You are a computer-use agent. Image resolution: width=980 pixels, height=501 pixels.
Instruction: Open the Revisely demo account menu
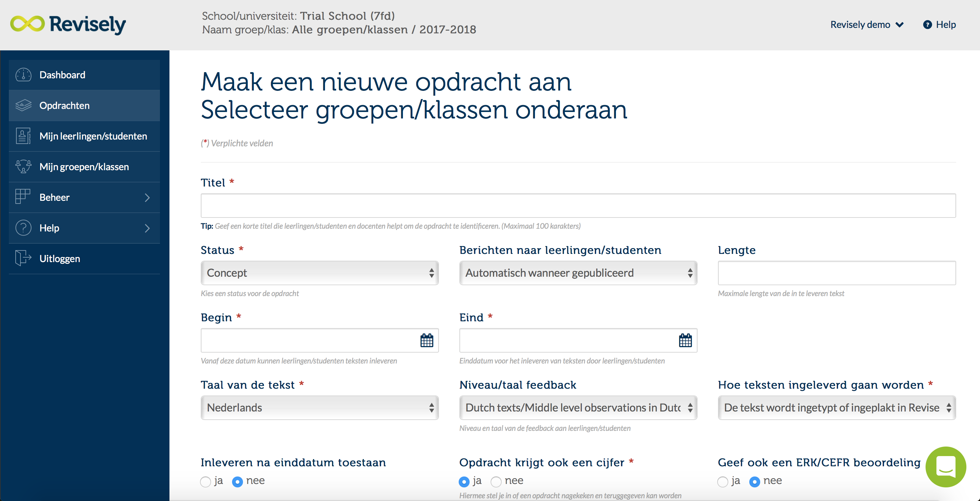pyautogui.click(x=867, y=25)
